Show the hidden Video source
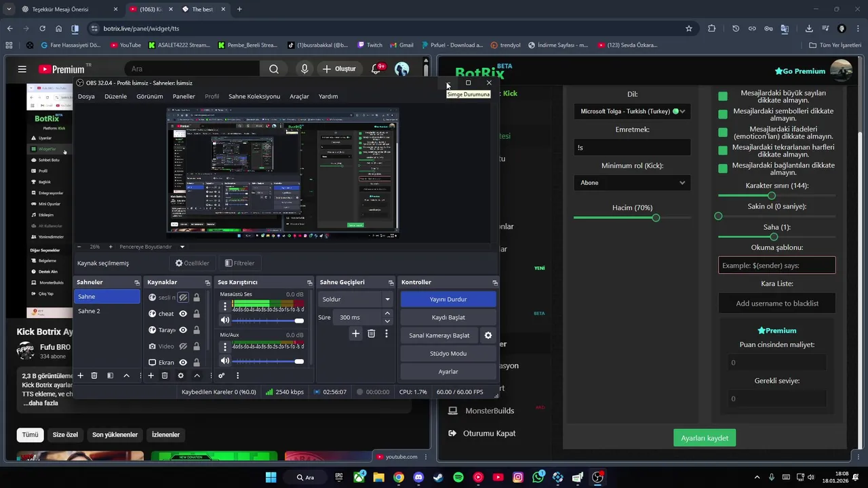 coord(183,346)
